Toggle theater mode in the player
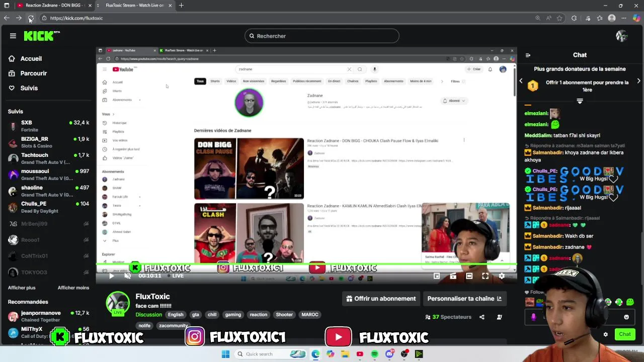 point(469,276)
